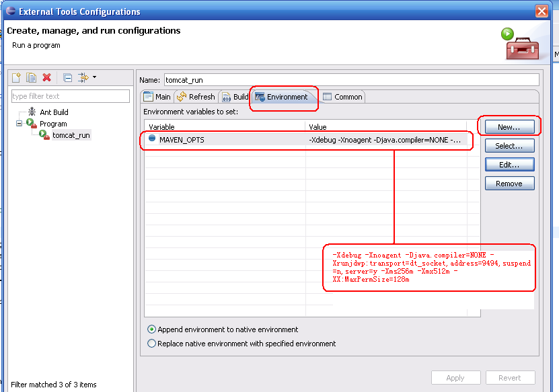Screen dimensions: 559x392
Task: Select Program in the tree
Action: pos(53,124)
